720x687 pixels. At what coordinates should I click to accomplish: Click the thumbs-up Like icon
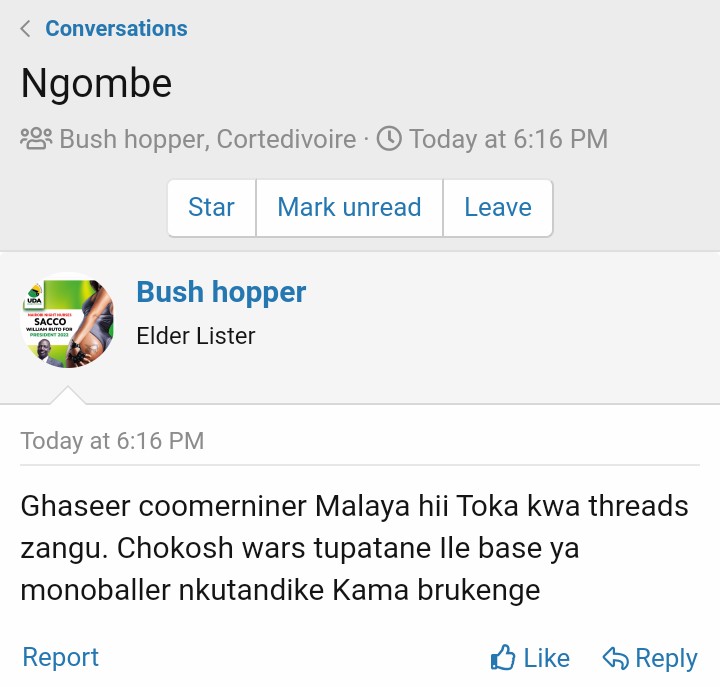click(503, 657)
